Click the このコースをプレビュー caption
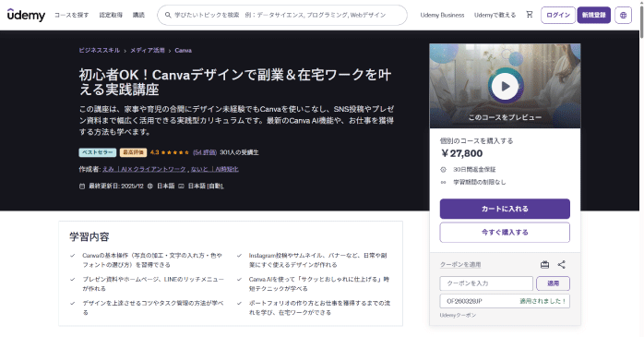This screenshot has width=644, height=337. pyautogui.click(x=505, y=117)
